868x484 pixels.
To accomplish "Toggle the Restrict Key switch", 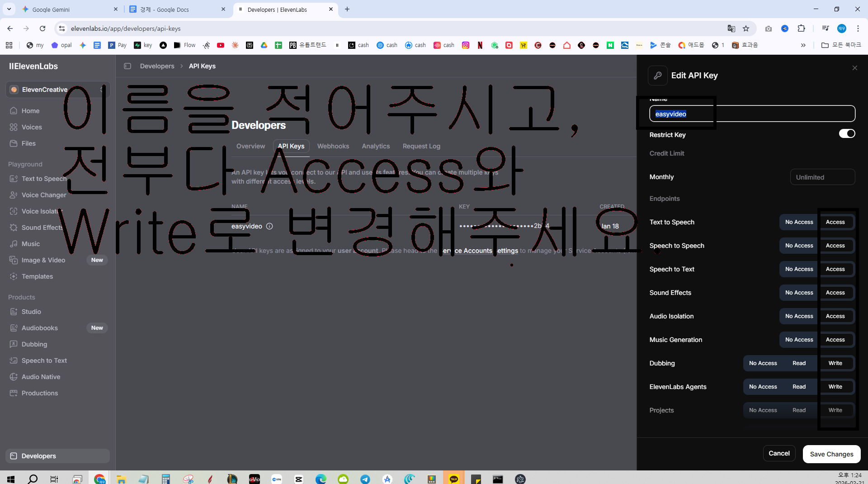I will (847, 133).
